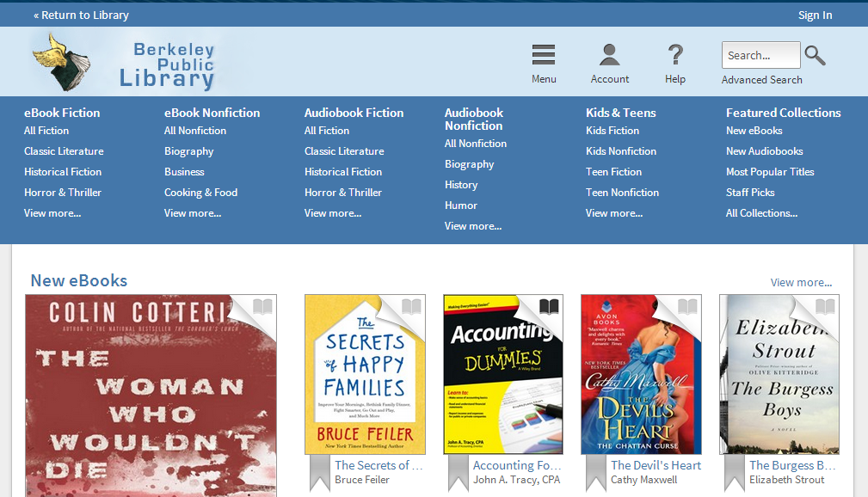
Task: Expand View more under eBook Fiction
Action: (52, 213)
